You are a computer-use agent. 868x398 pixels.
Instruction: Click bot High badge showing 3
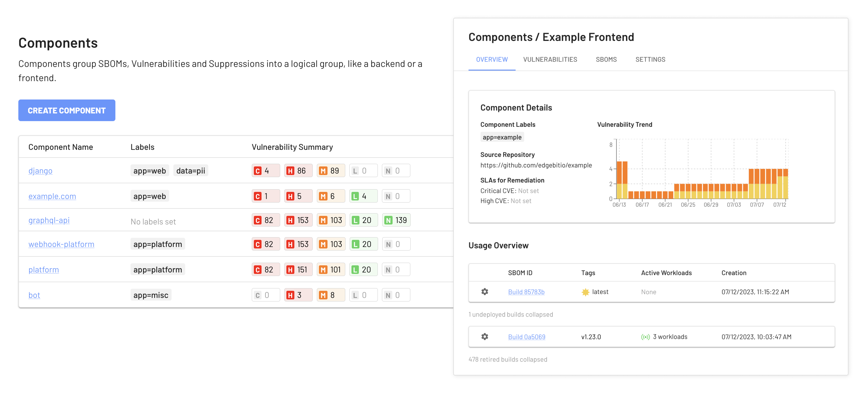(298, 295)
